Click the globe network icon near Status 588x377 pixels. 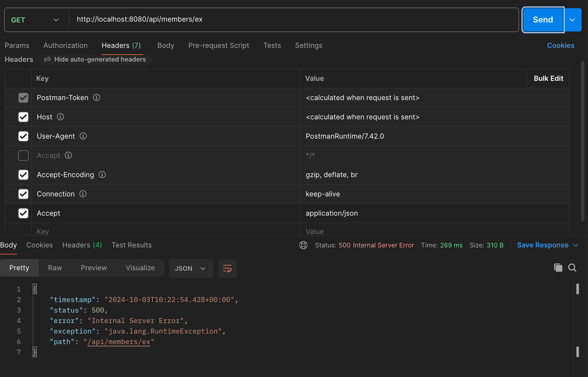[303, 245]
